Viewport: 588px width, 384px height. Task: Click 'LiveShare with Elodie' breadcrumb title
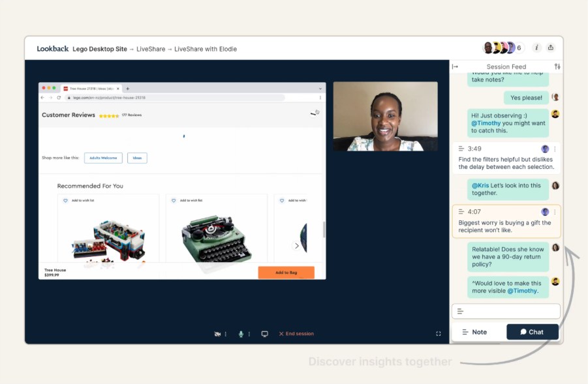coord(206,49)
